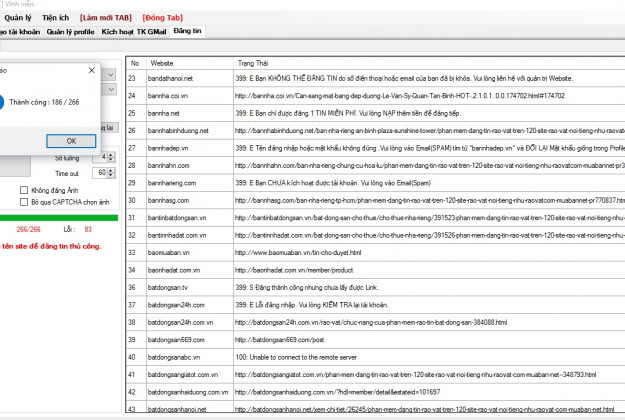
Task: Click the green progress bar
Action: [58, 217]
